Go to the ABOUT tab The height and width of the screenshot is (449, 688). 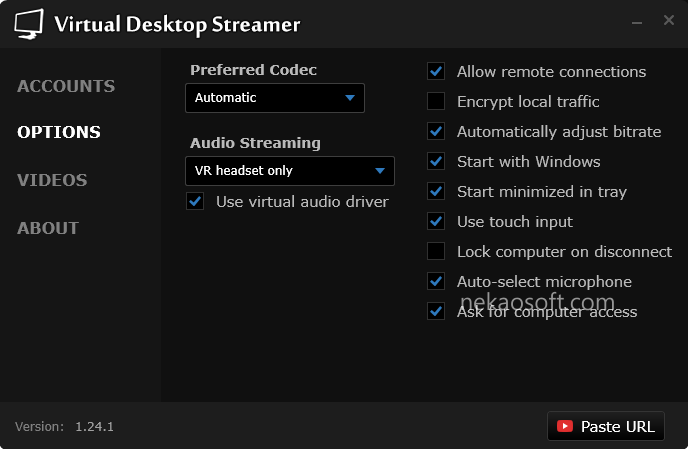click(48, 228)
